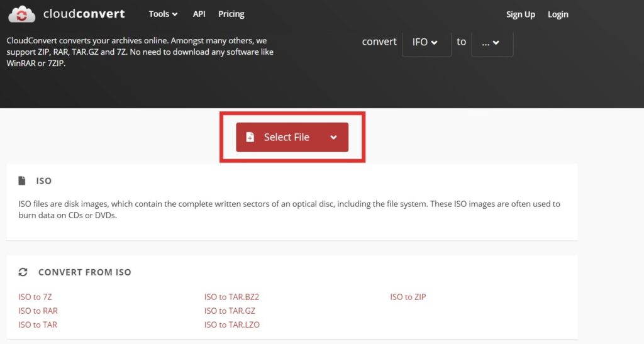The width and height of the screenshot is (644, 344).
Task: Expand the Select File source chevron
Action: pyautogui.click(x=333, y=137)
